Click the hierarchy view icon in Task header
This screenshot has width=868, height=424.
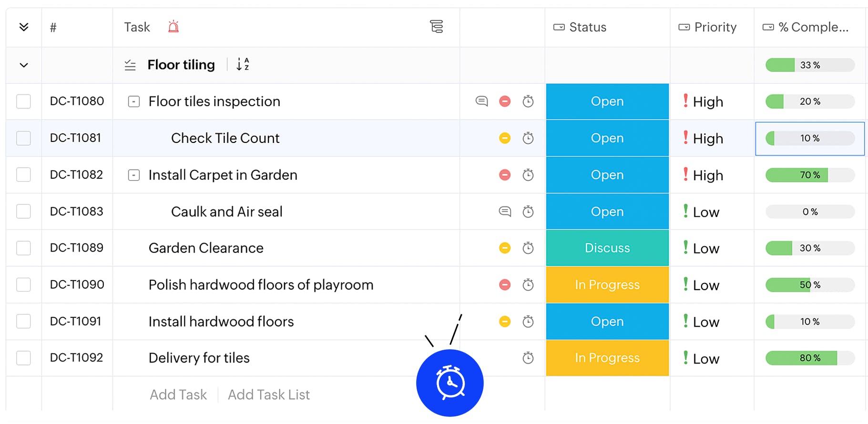436,27
